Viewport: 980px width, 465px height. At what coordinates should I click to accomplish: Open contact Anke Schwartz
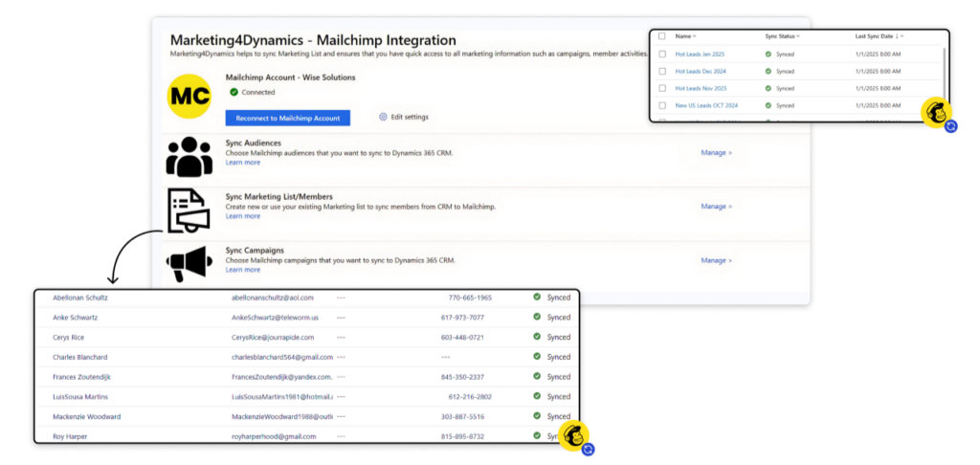[x=75, y=318]
